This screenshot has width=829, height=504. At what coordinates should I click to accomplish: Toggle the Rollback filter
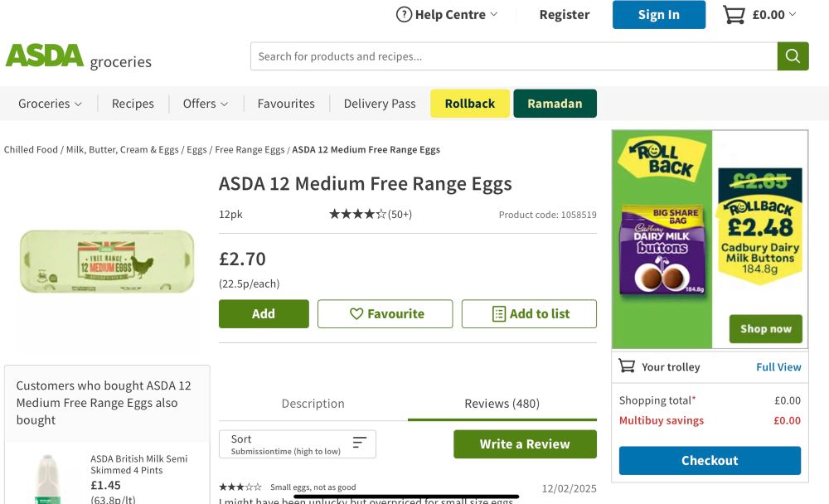click(469, 103)
